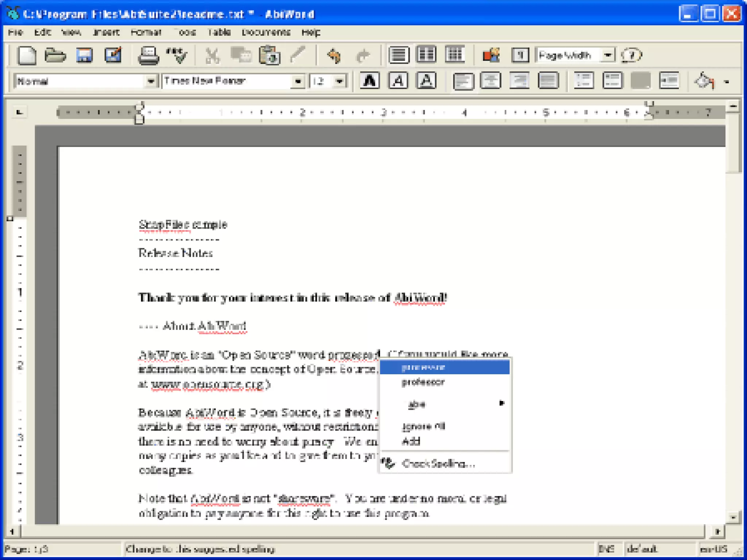Select the two-column layout icon
The image size is (747, 560).
click(x=426, y=55)
